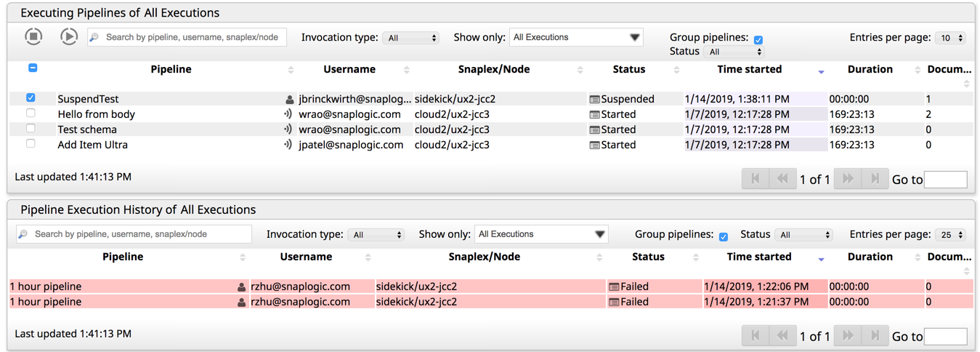Click the Suspended status text

(x=628, y=100)
